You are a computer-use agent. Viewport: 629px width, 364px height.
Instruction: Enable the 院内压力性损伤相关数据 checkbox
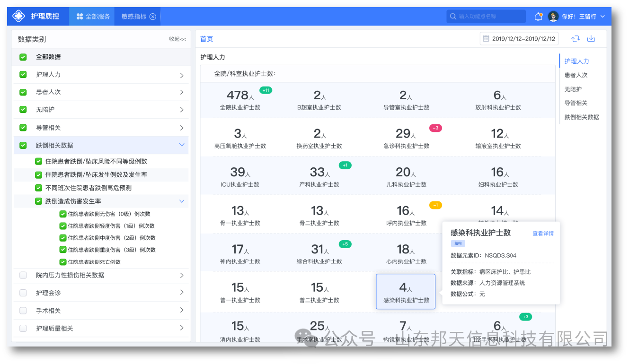22,275
